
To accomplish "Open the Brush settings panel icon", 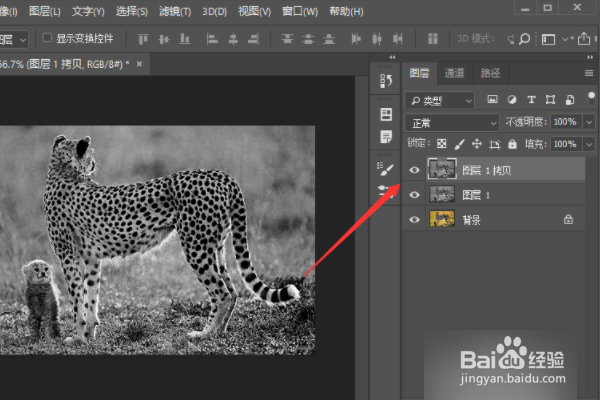I will 385,169.
